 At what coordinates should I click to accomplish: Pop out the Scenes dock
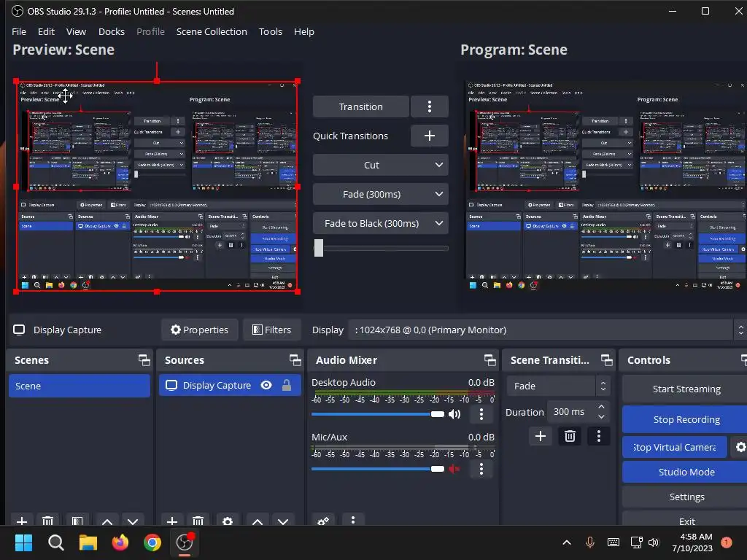pos(144,360)
